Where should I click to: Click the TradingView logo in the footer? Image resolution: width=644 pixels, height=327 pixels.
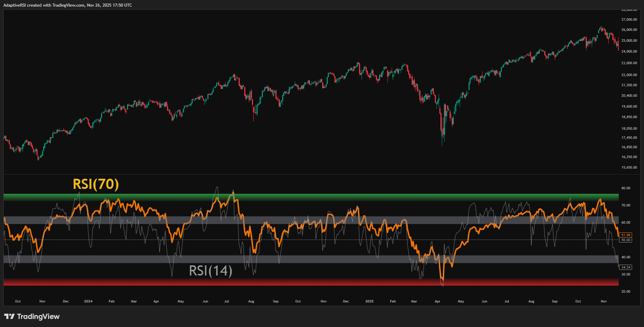[x=32, y=316]
